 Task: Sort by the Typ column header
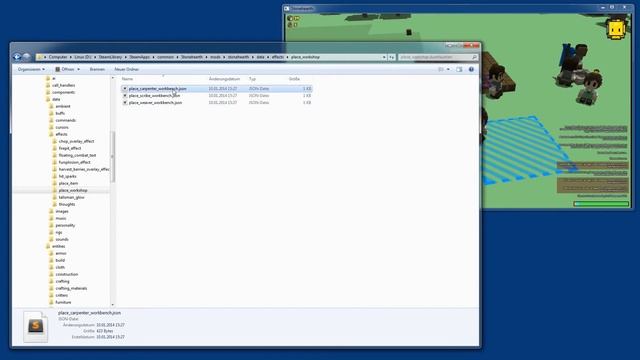252,79
